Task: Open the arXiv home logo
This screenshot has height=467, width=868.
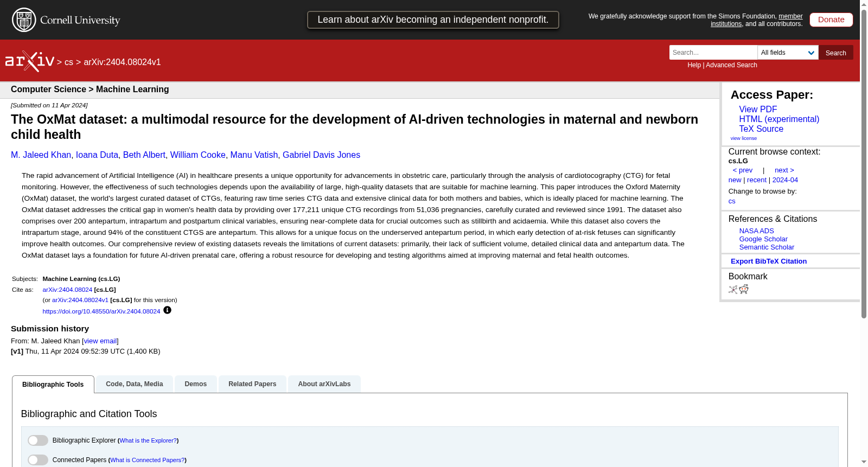Action: point(30,61)
